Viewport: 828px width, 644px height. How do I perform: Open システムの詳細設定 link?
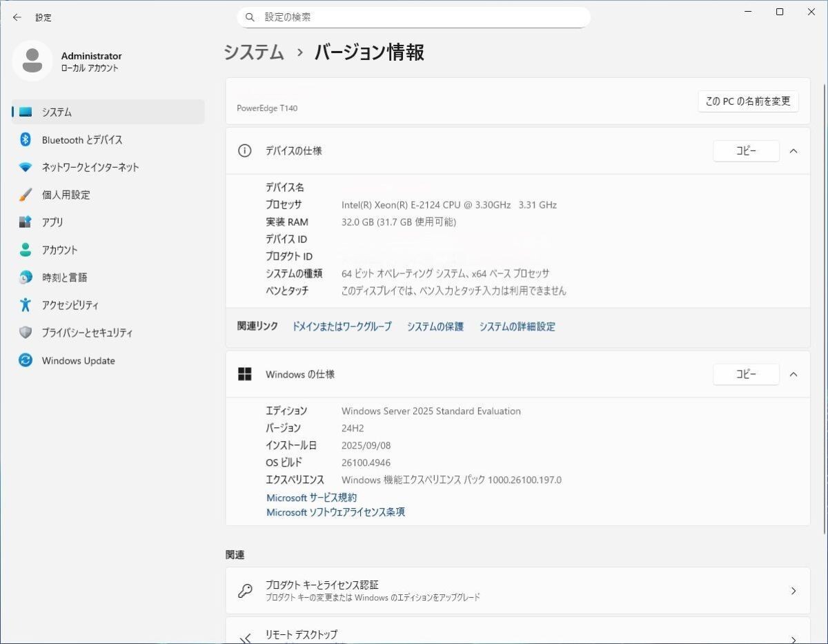pos(517,326)
